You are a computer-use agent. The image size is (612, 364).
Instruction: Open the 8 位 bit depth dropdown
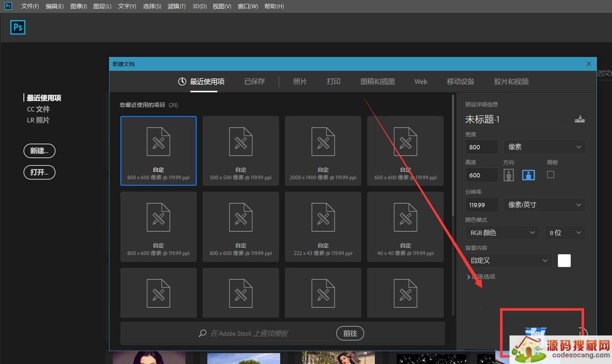point(565,232)
